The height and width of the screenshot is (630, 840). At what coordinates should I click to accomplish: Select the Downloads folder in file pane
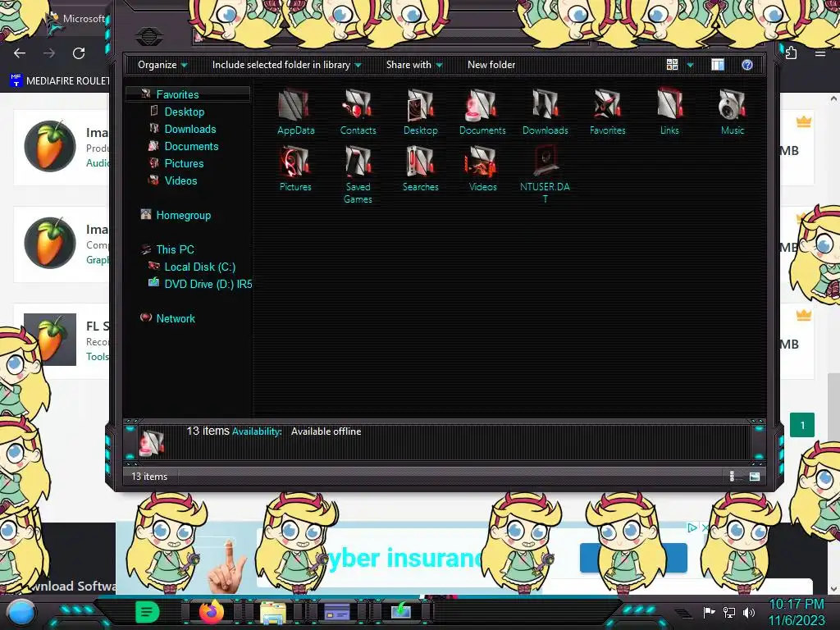(545, 112)
